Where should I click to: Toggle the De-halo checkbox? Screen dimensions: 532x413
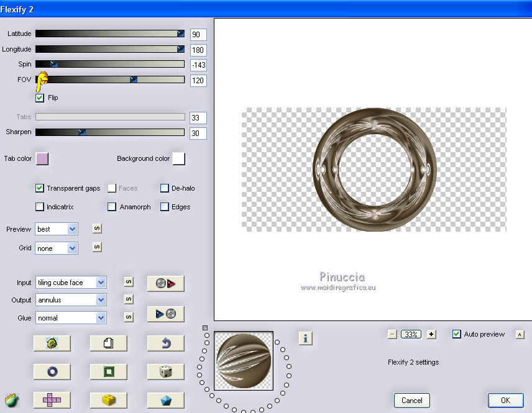pyautogui.click(x=165, y=188)
